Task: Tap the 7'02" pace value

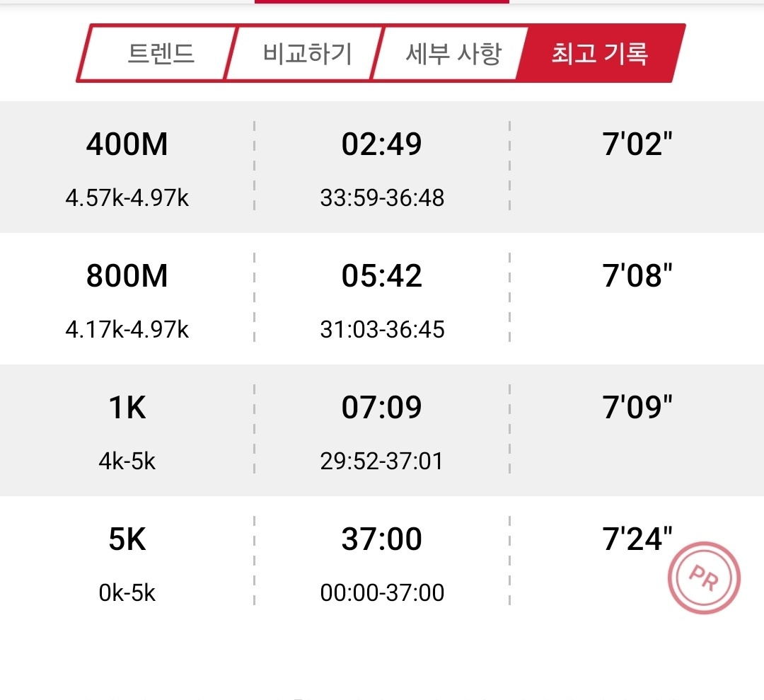Action: pos(637,145)
